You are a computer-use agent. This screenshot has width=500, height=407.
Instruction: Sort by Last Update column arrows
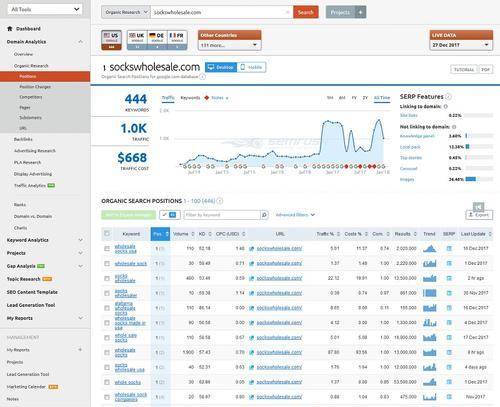click(490, 234)
